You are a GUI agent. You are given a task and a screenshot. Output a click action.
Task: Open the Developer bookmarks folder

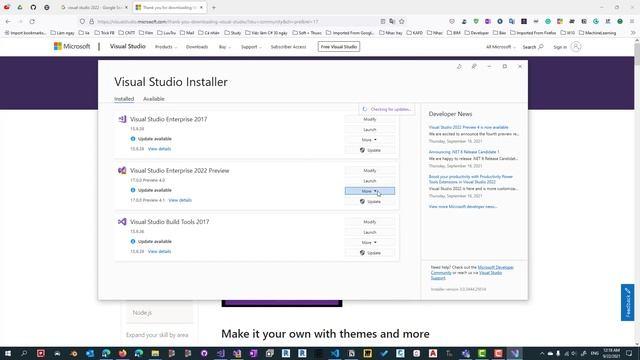[x=477, y=33]
